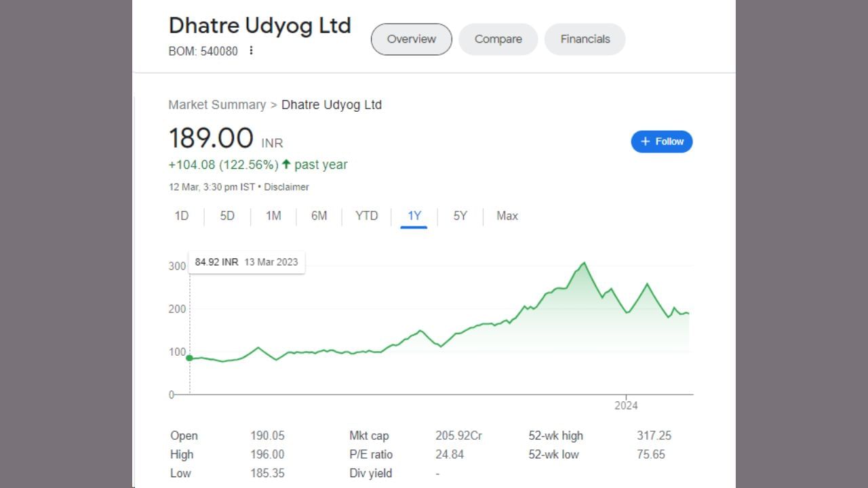The height and width of the screenshot is (488, 868).
Task: Click the Div yield label
Action: coord(371,473)
